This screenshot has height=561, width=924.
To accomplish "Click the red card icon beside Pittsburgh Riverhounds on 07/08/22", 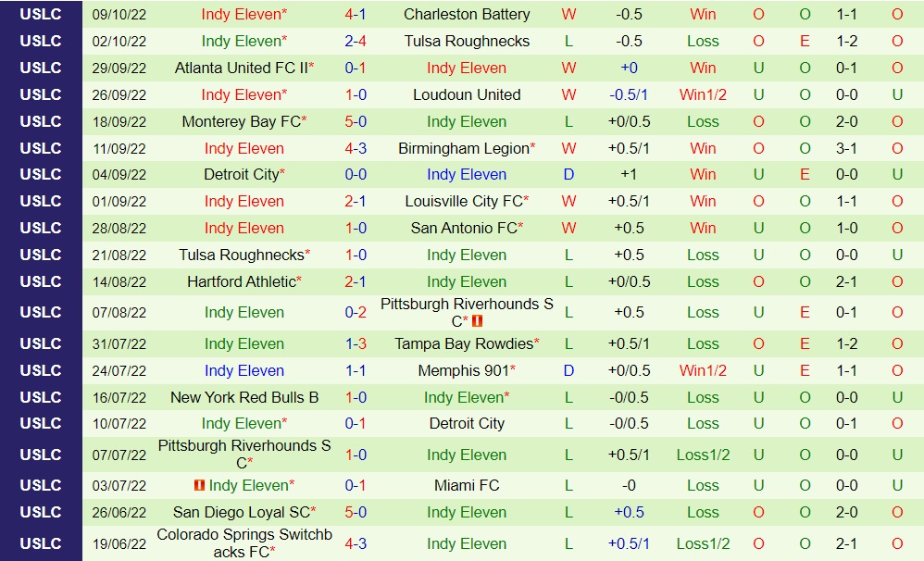I will (x=478, y=321).
